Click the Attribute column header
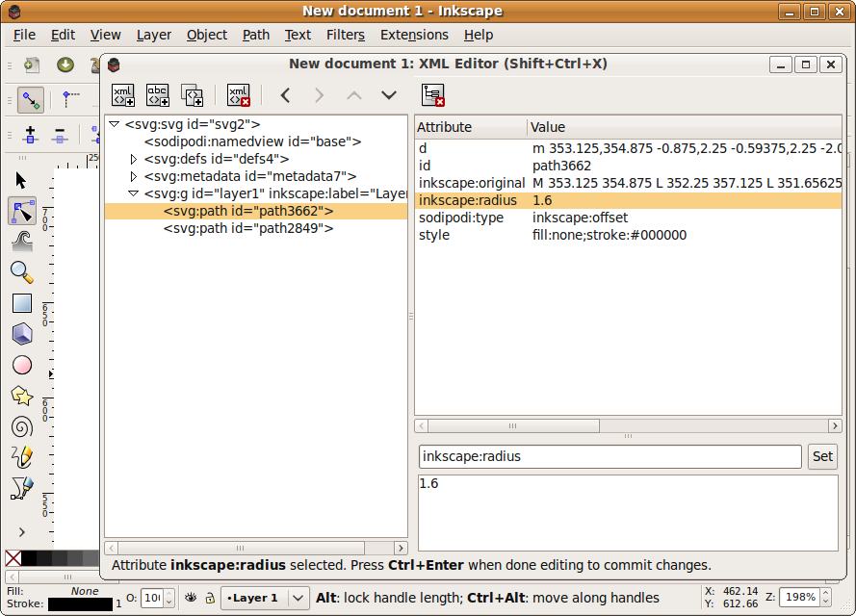Screen dimensions: 856x616 (x=471, y=127)
